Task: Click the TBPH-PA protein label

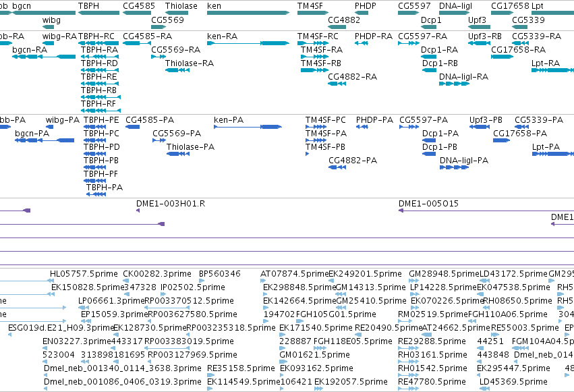Action: (x=105, y=188)
